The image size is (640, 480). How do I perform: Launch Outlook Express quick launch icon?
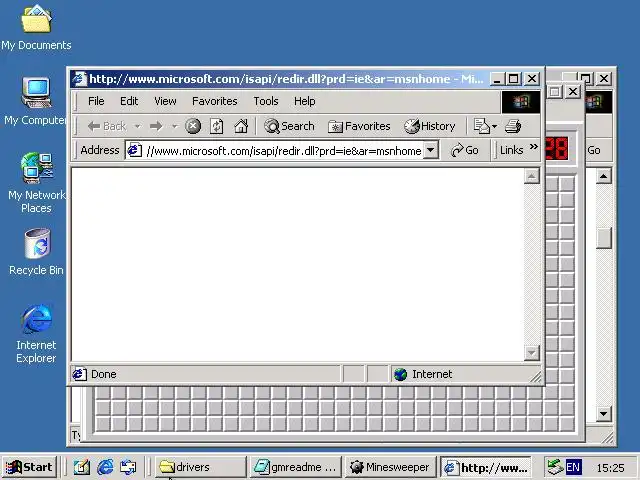(x=128, y=467)
